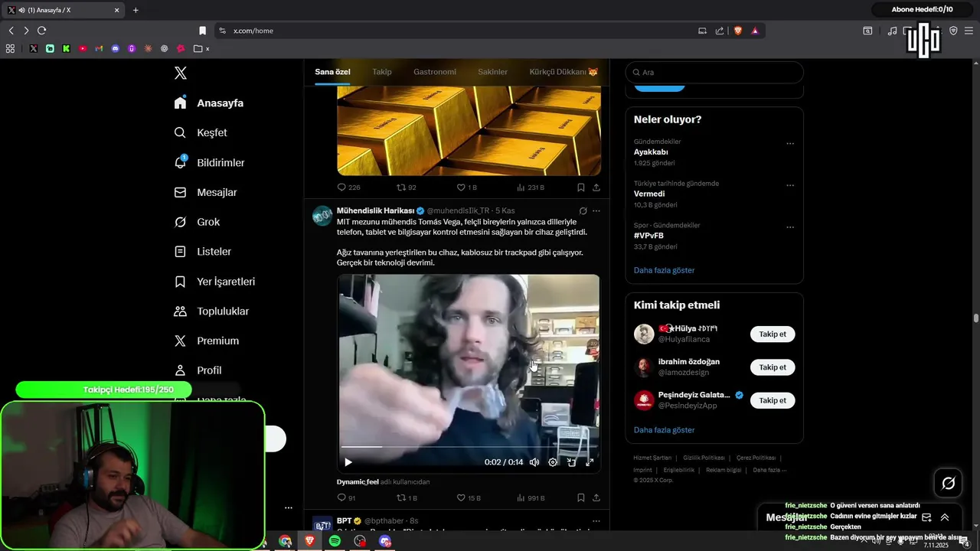Open more options on Mühendislik Harikası post

(596, 210)
